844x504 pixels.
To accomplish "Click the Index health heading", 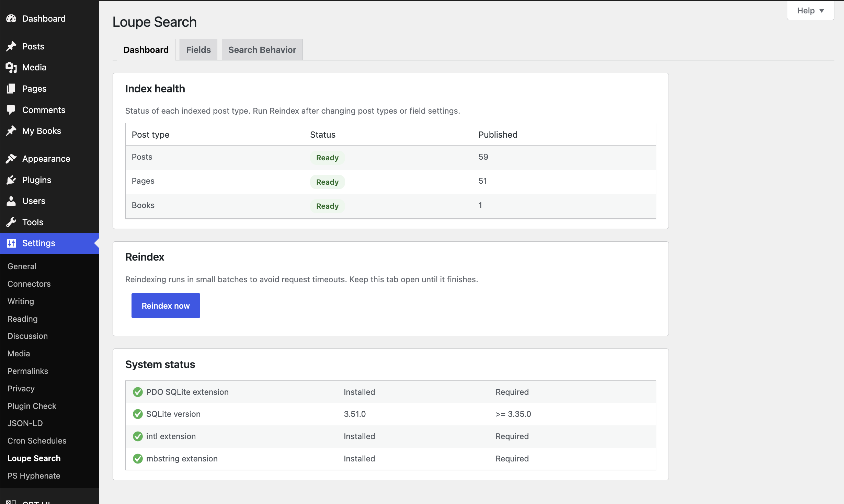I will pyautogui.click(x=155, y=89).
